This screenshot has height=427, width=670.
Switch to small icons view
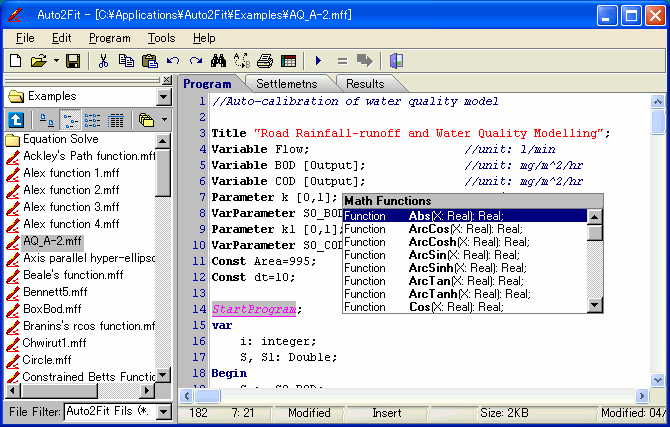click(x=70, y=121)
